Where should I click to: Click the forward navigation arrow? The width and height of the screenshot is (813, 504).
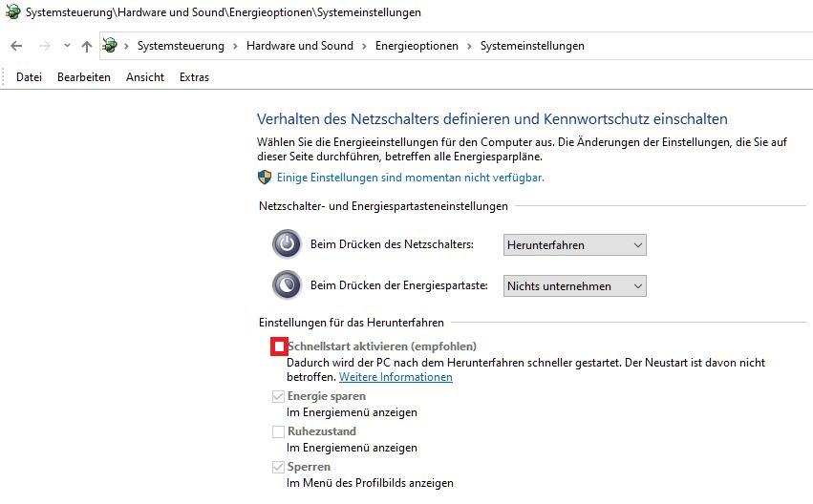click(x=45, y=46)
